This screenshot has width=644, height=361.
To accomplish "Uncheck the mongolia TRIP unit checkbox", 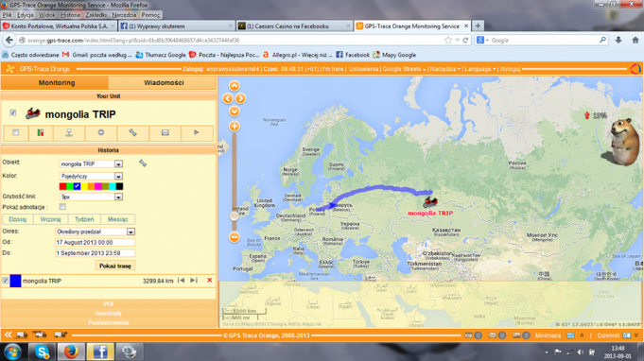I will tap(13, 112).
